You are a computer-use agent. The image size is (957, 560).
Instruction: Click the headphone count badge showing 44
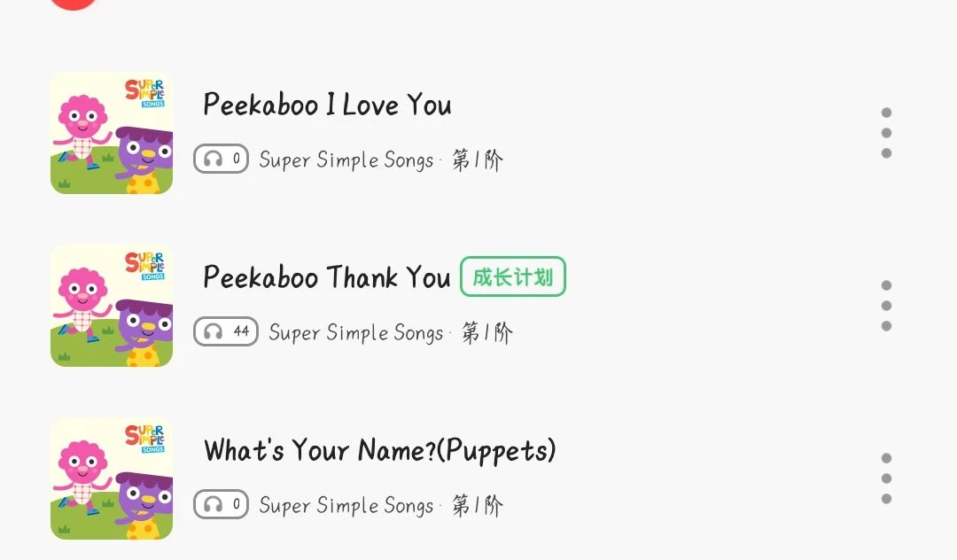[x=226, y=332]
